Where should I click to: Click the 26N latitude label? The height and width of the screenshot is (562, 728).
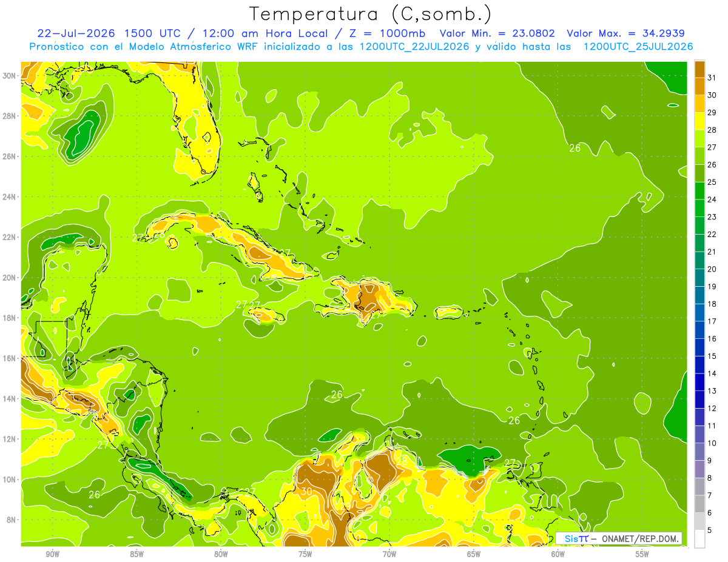(x=10, y=156)
